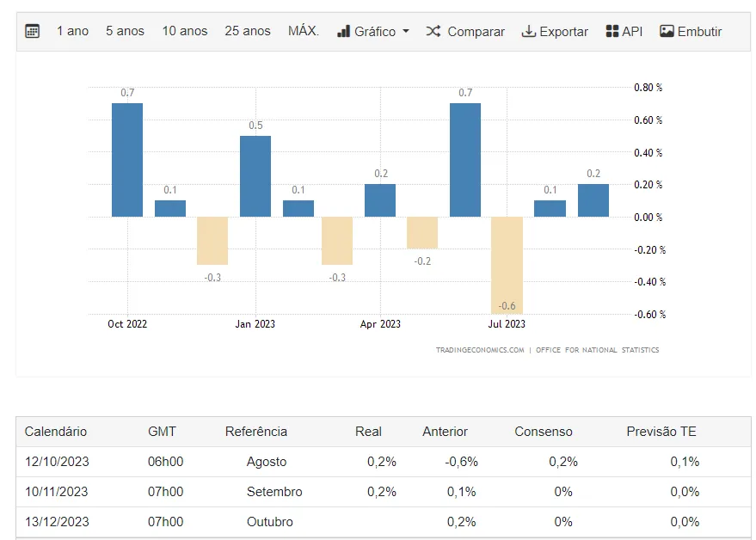
Task: Click the -0,6% Anterior value
Action: [461, 462]
